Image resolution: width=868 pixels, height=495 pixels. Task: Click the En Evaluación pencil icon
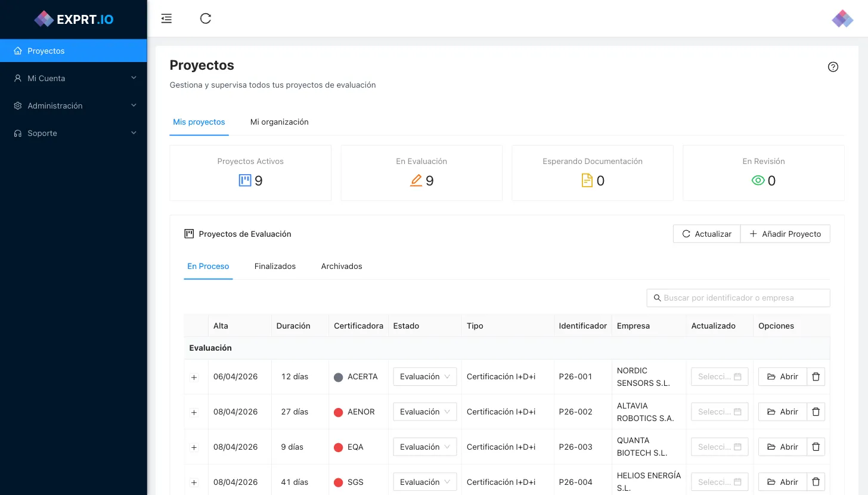pos(416,181)
